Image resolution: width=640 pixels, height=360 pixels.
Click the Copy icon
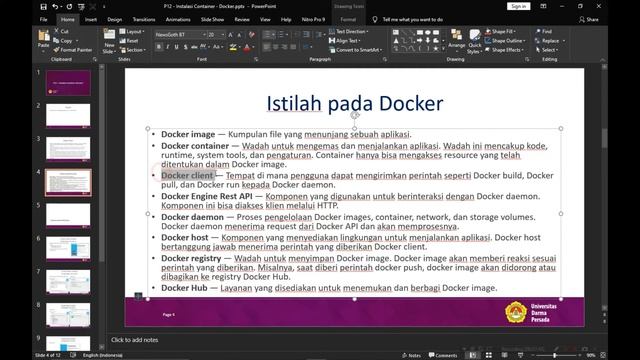coord(56,40)
